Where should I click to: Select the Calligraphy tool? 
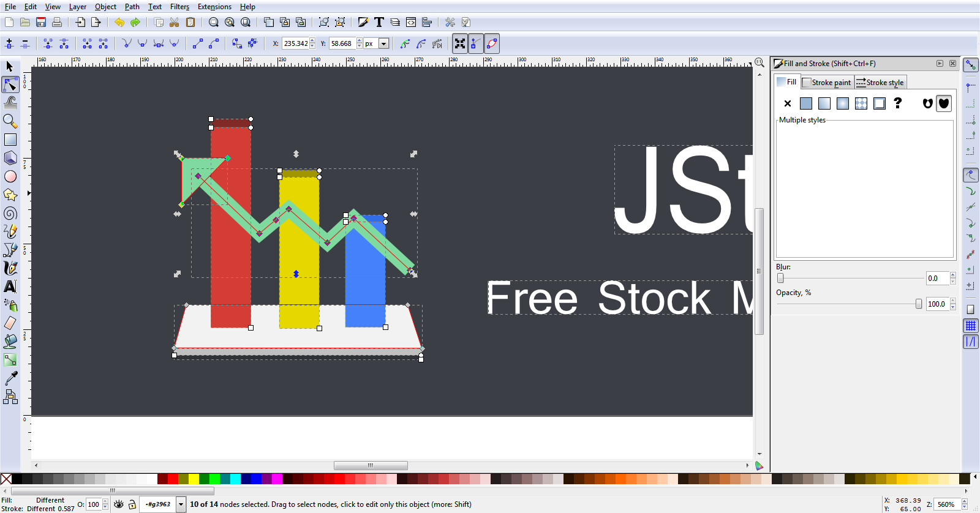[10, 268]
